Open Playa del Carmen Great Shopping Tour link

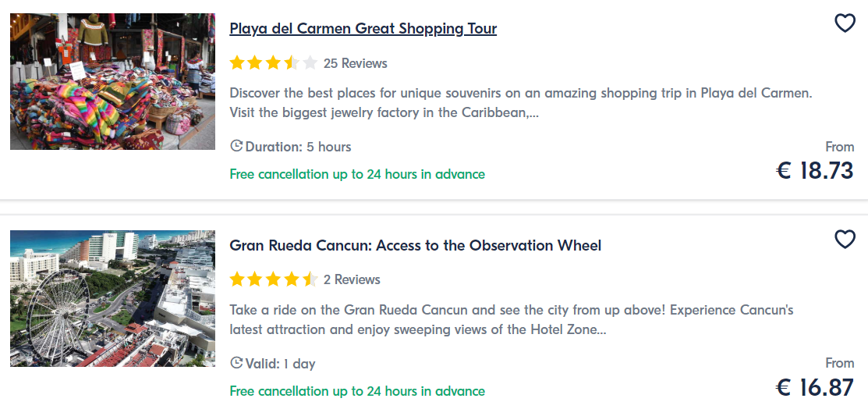click(363, 28)
